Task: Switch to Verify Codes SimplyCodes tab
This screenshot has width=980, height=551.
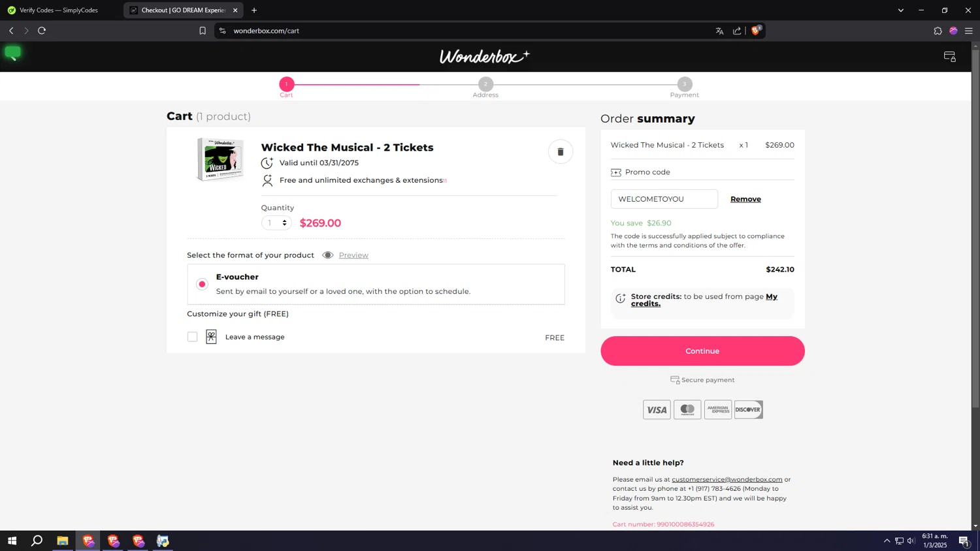Action: (59, 10)
